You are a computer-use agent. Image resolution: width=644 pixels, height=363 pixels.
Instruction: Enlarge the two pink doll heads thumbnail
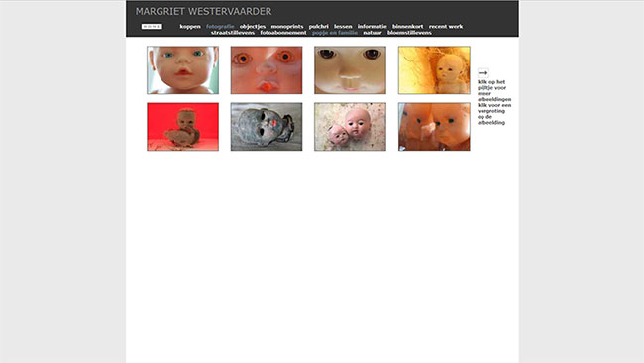(351, 127)
